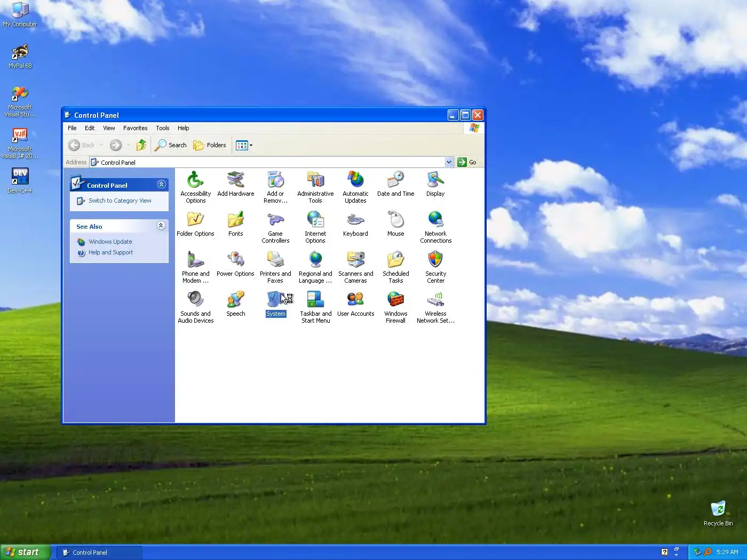Image resolution: width=747 pixels, height=560 pixels.
Task: Click the tray clock showing 5:29 AM
Action: (727, 552)
